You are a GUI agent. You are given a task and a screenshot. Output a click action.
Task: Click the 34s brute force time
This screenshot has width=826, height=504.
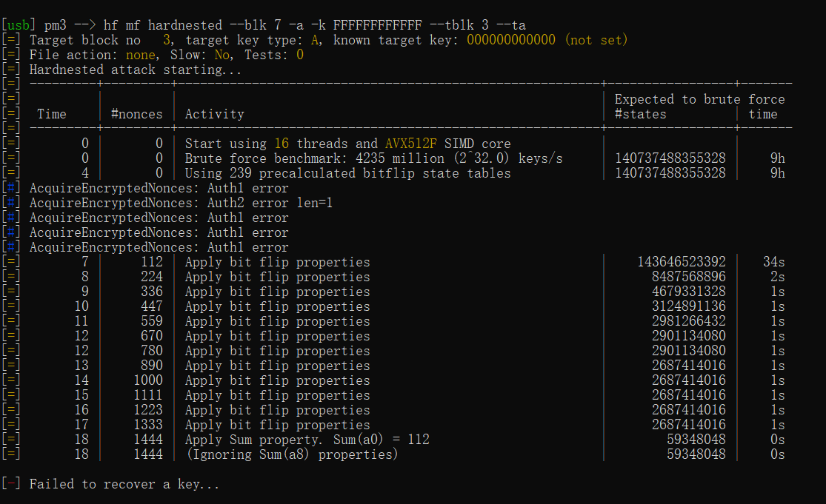pyautogui.click(x=773, y=262)
